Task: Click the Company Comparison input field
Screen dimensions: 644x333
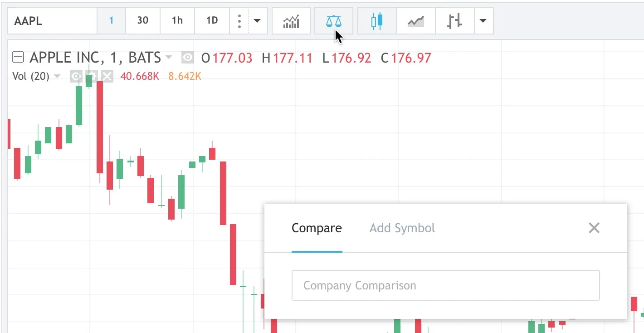Action: 445,285
